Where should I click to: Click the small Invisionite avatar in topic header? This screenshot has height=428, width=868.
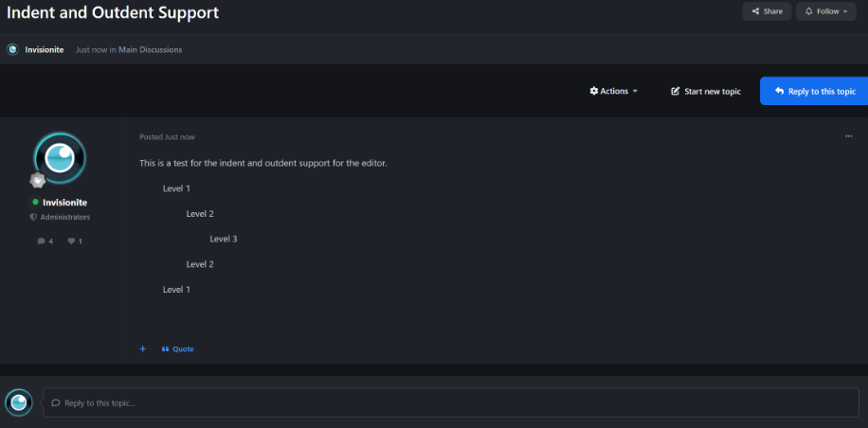[12, 49]
